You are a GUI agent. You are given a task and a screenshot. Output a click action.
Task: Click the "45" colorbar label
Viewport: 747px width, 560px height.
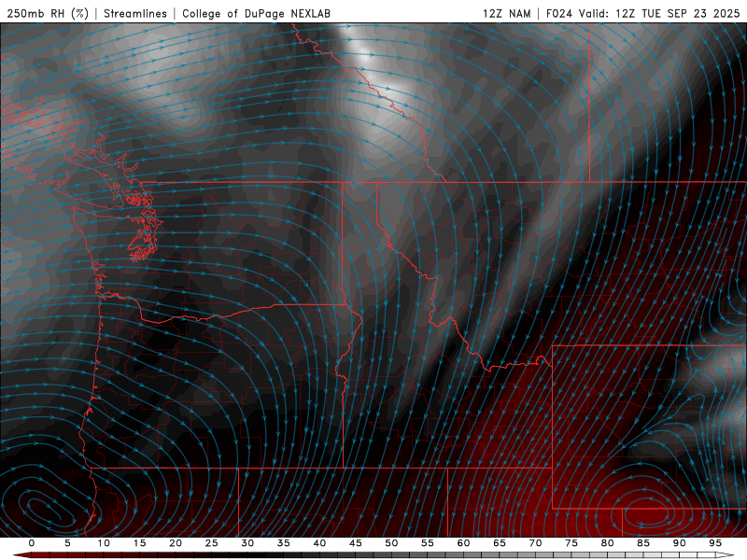(356, 543)
